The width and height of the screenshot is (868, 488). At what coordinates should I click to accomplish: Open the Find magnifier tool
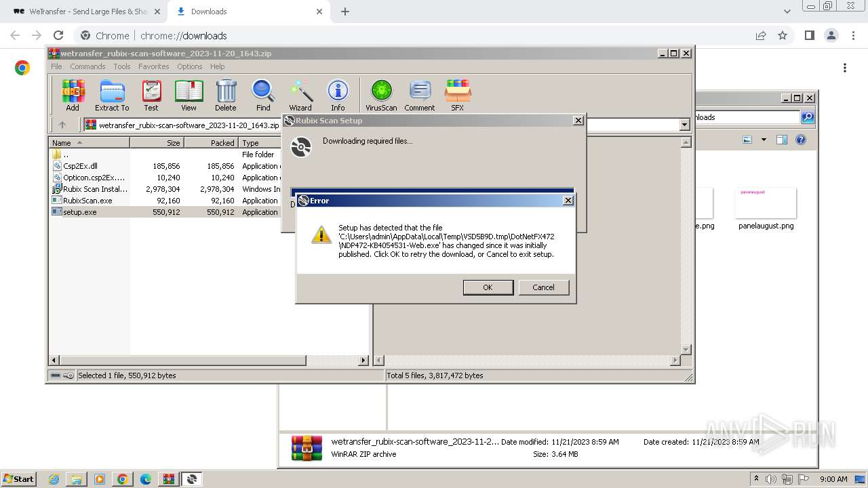point(263,95)
